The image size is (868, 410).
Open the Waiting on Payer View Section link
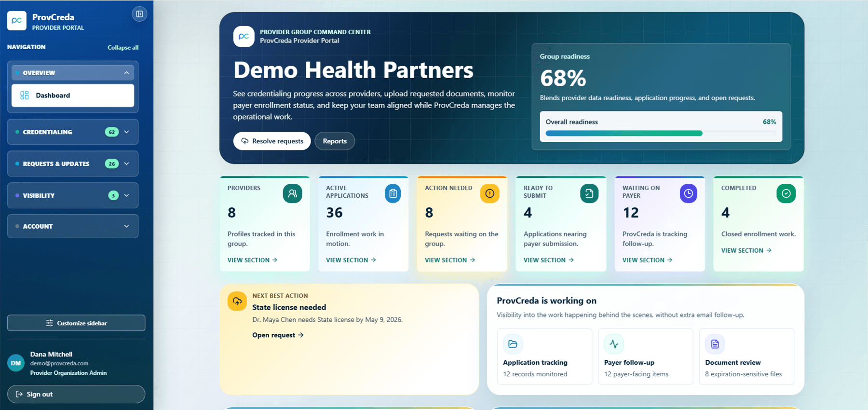pos(648,260)
